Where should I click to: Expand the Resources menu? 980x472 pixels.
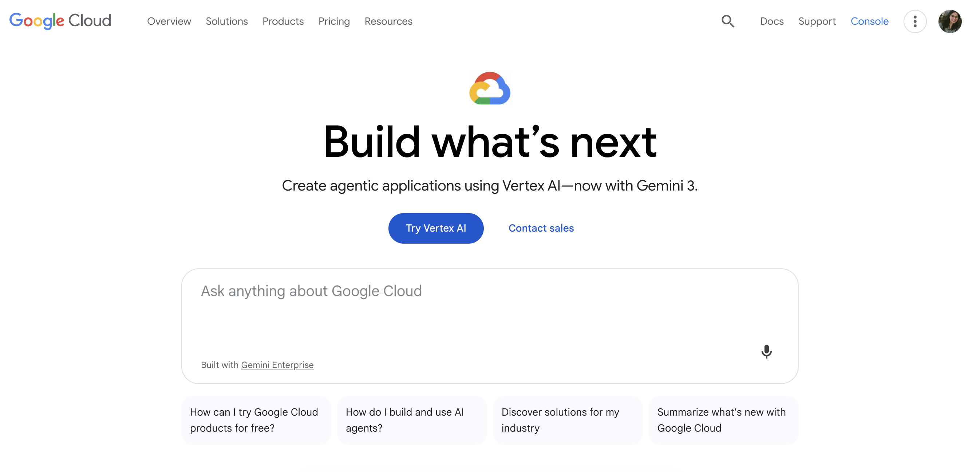point(388,21)
